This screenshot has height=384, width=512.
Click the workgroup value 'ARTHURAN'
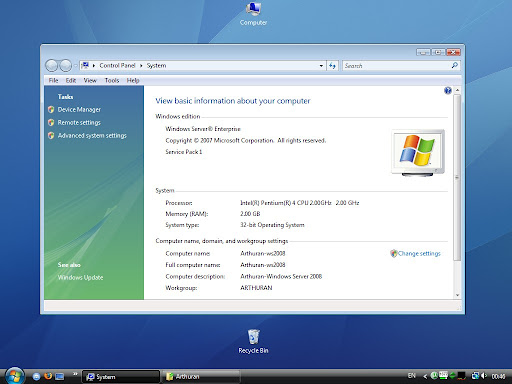[256, 288]
